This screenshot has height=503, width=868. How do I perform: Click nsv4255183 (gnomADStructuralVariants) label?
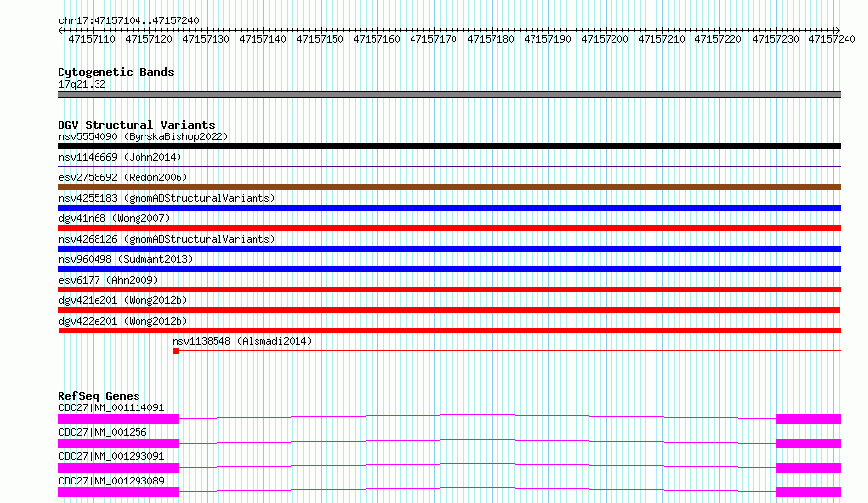click(167, 198)
